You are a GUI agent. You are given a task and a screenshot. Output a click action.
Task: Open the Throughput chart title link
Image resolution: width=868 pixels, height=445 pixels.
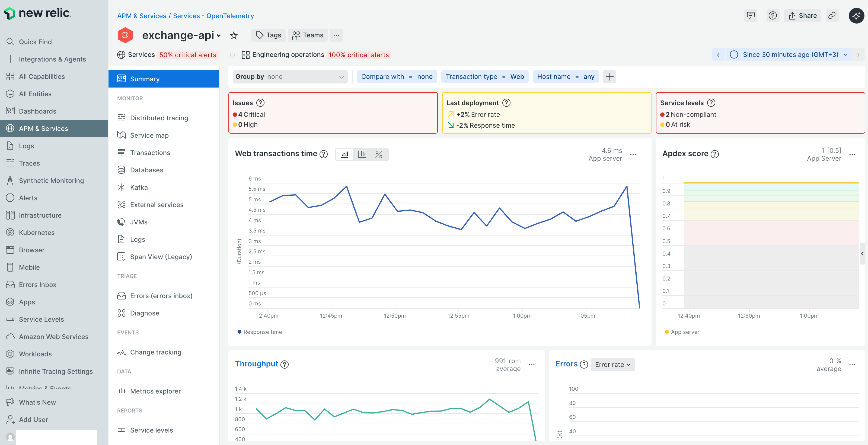pyautogui.click(x=256, y=364)
